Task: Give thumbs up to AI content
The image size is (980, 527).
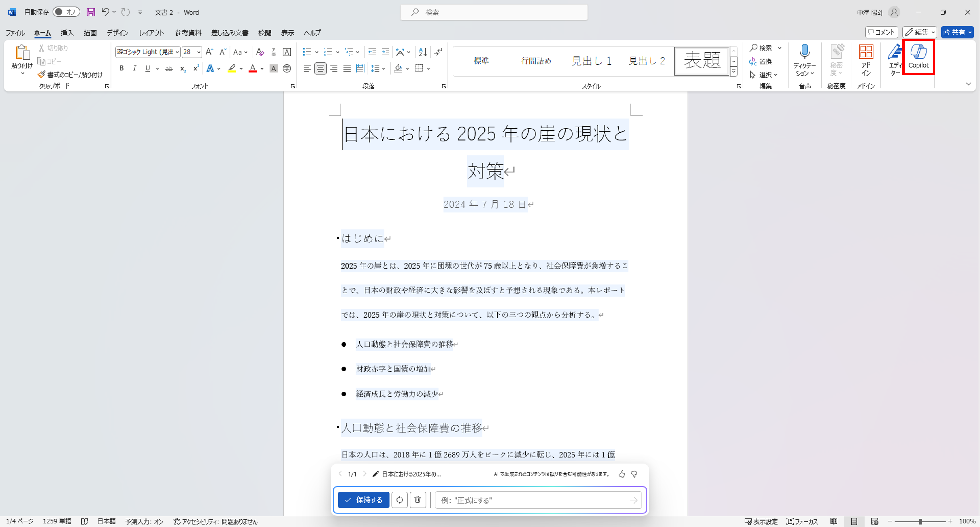Action: pyautogui.click(x=622, y=474)
